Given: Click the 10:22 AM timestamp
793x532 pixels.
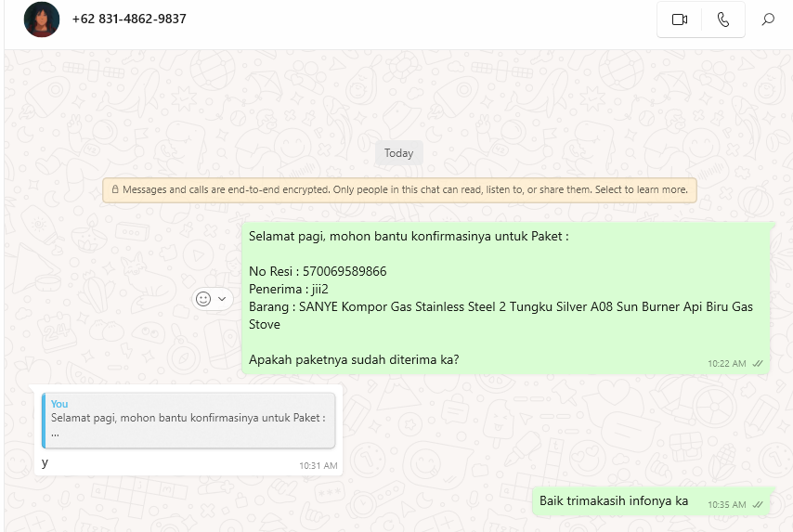Looking at the screenshot, I should pyautogui.click(x=727, y=364).
